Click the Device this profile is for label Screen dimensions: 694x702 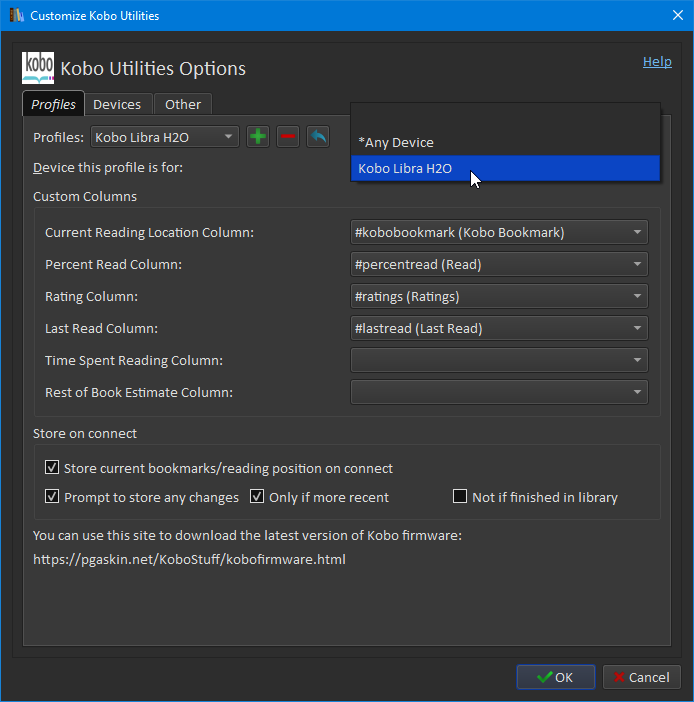click(108, 167)
